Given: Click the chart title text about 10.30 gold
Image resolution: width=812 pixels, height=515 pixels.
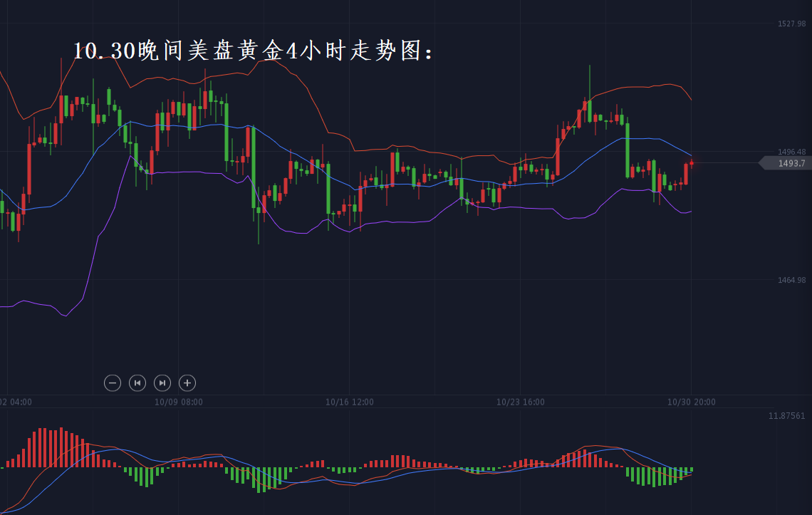Looking at the screenshot, I should point(253,51).
